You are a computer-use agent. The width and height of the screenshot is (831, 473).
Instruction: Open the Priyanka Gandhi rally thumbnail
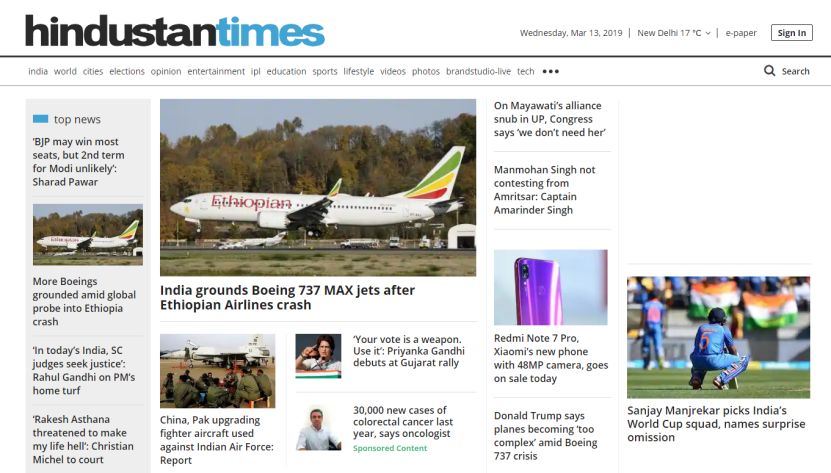(318, 356)
